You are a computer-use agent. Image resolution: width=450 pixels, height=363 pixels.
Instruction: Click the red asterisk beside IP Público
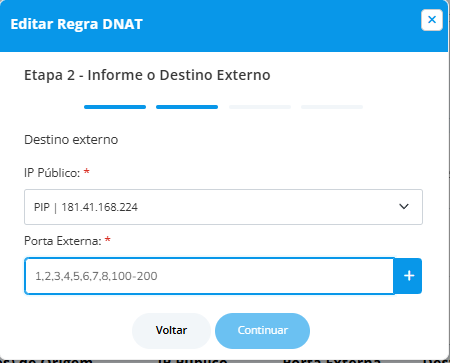pyautogui.click(x=87, y=172)
